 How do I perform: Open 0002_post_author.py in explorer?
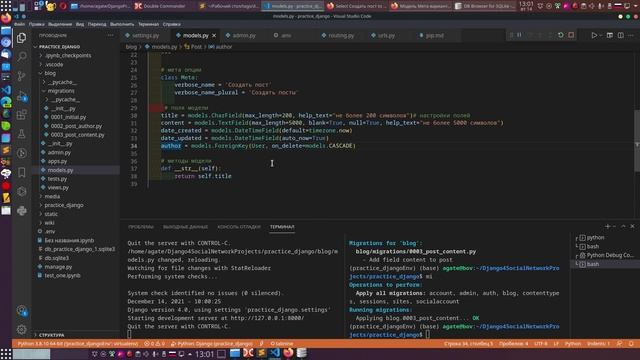tap(76, 126)
